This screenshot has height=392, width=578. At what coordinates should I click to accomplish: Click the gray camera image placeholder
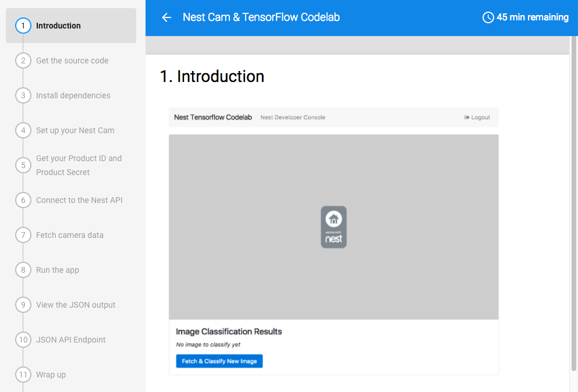coord(334,227)
